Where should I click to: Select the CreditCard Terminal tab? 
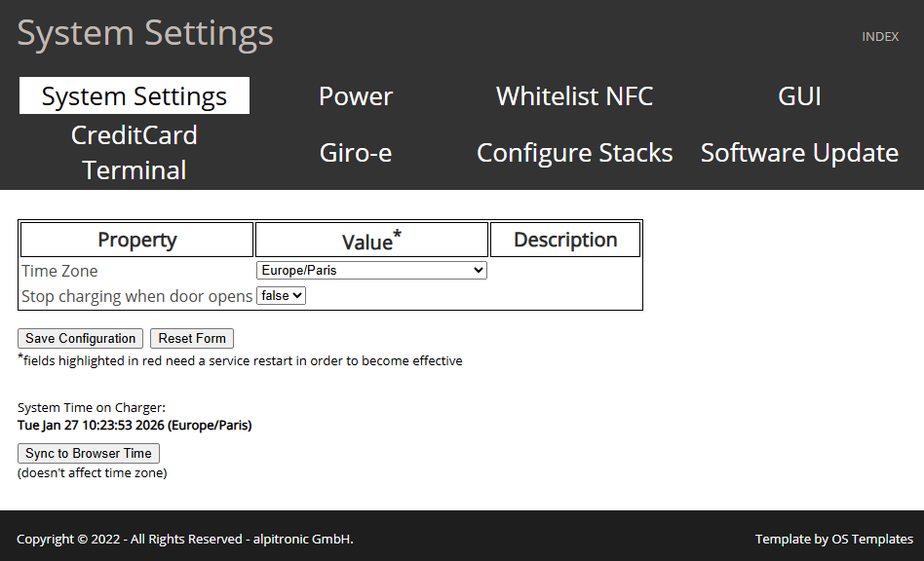[135, 153]
